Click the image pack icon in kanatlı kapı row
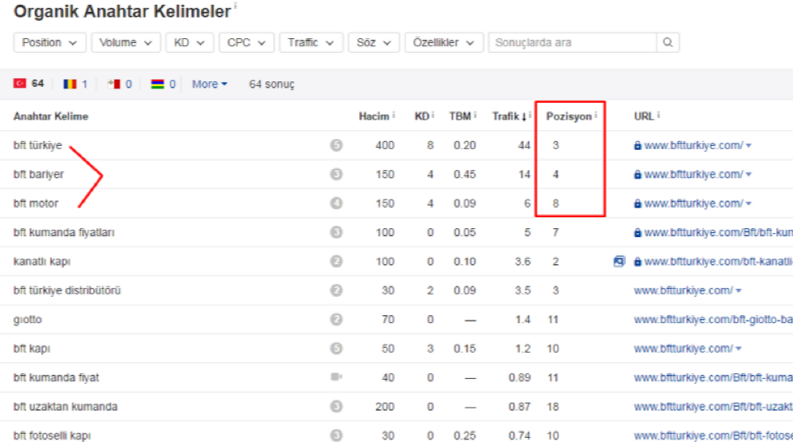 click(619, 261)
